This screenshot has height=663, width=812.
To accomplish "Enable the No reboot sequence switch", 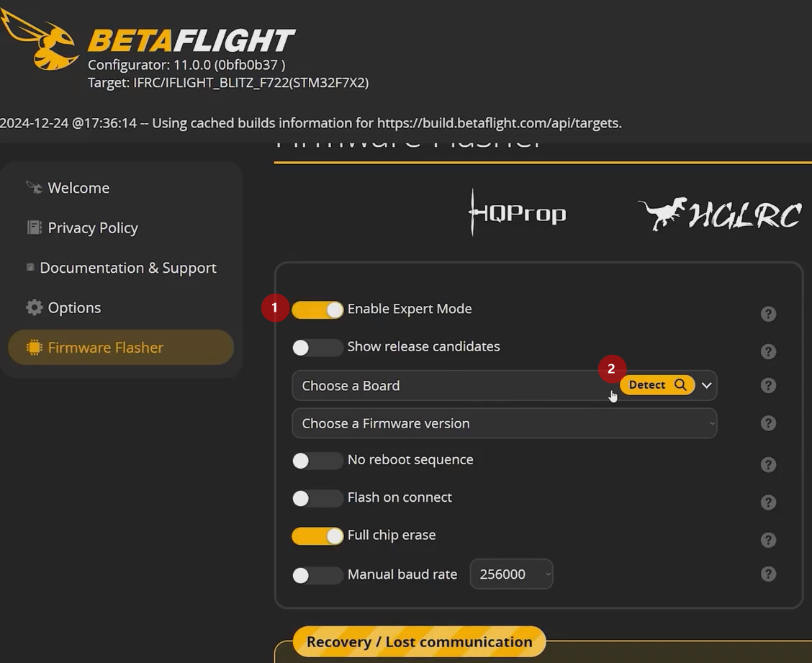I will 317,461.
